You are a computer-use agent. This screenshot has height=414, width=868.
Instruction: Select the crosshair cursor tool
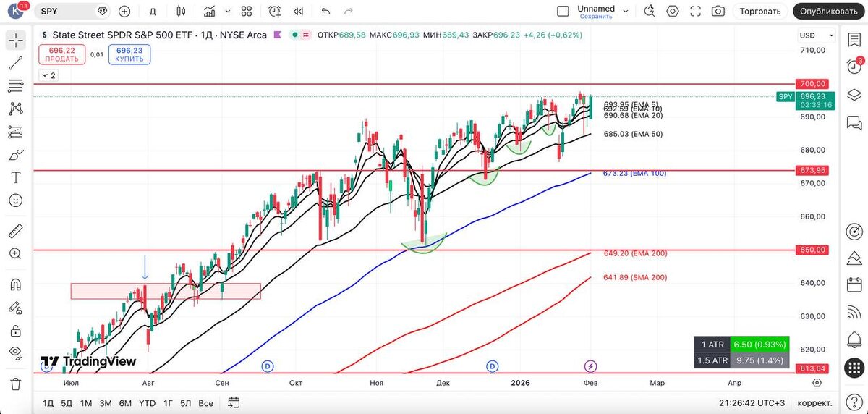click(16, 39)
